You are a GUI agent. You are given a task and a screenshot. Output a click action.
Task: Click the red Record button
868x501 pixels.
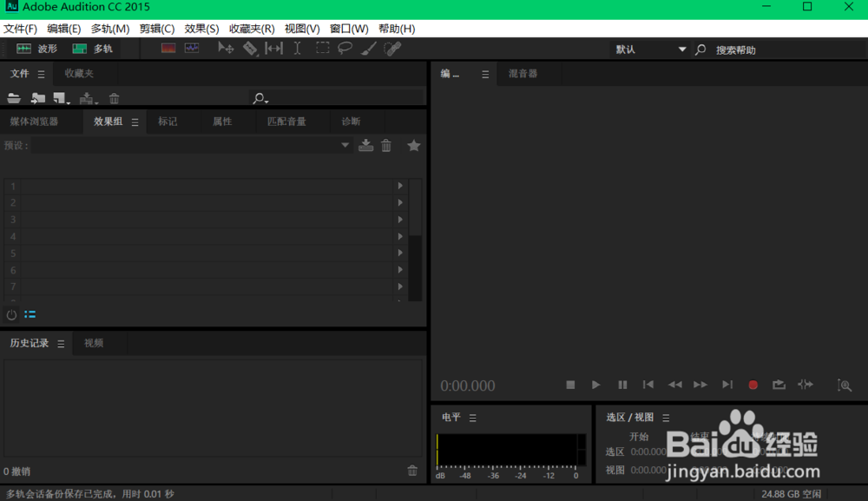tap(753, 385)
